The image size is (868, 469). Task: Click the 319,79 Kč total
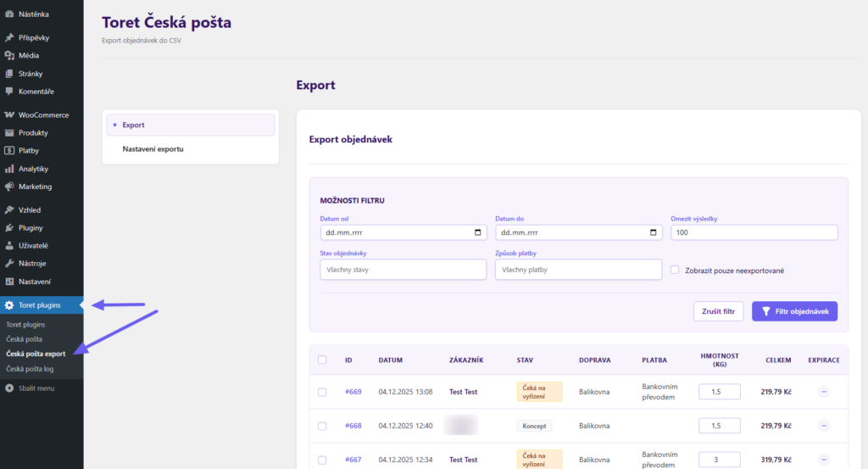pyautogui.click(x=776, y=460)
